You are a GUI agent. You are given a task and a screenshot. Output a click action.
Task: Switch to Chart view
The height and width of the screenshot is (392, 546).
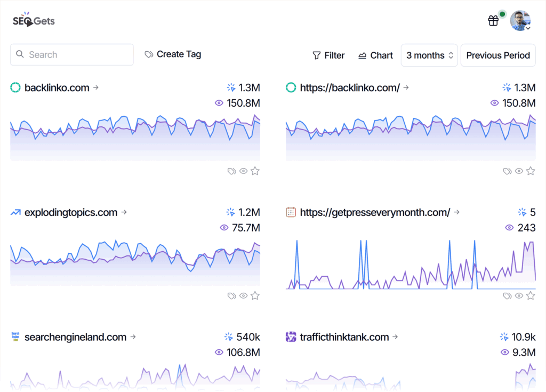click(x=375, y=55)
